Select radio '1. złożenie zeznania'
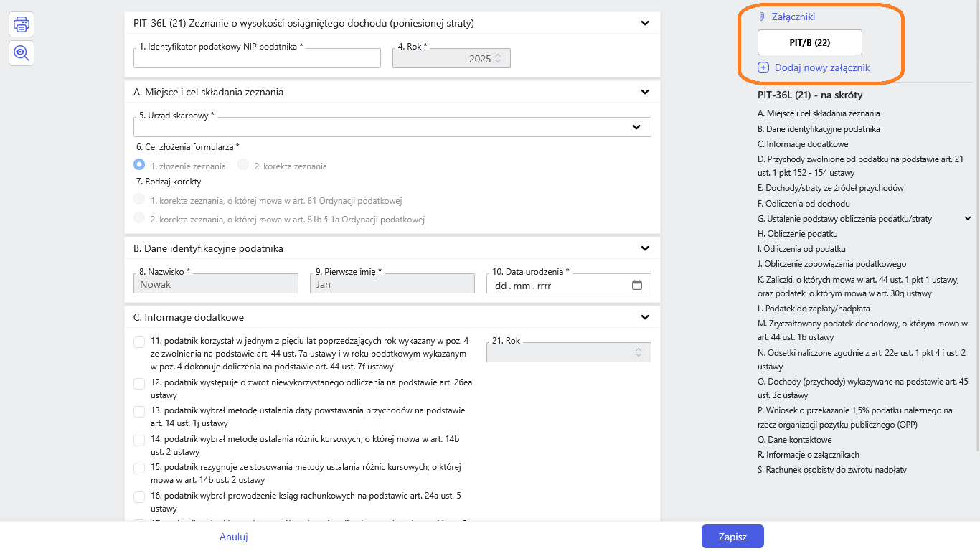Image resolution: width=980 pixels, height=551 pixels. click(x=140, y=165)
